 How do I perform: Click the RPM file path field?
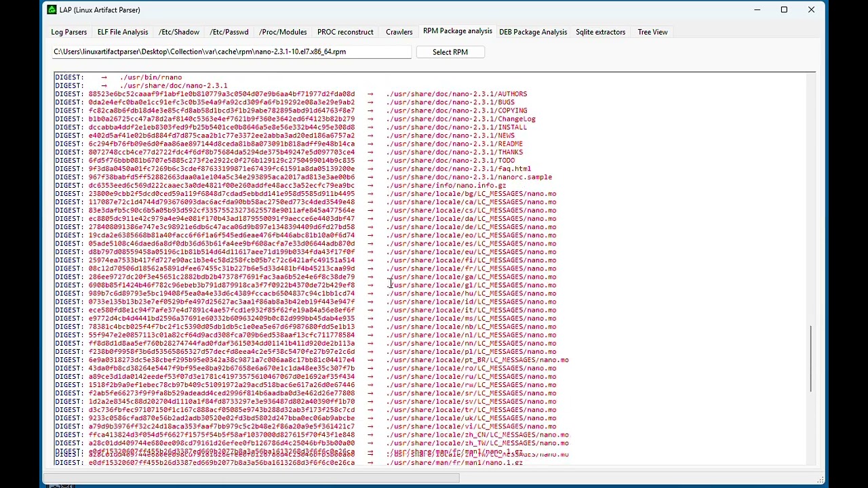(x=231, y=52)
